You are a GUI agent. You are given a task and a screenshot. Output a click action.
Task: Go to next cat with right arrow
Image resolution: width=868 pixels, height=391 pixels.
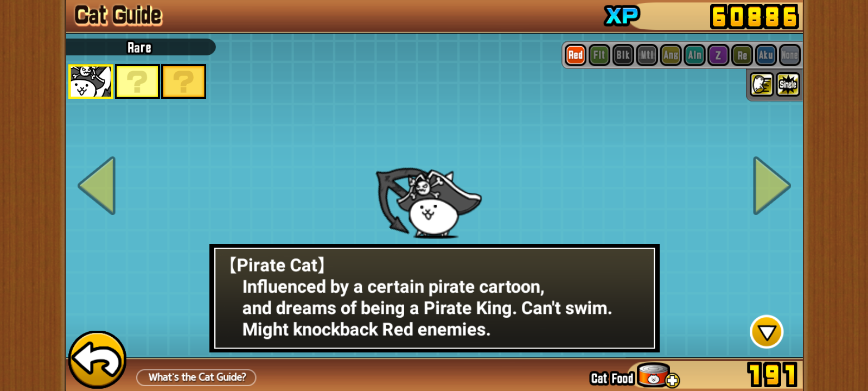772,186
